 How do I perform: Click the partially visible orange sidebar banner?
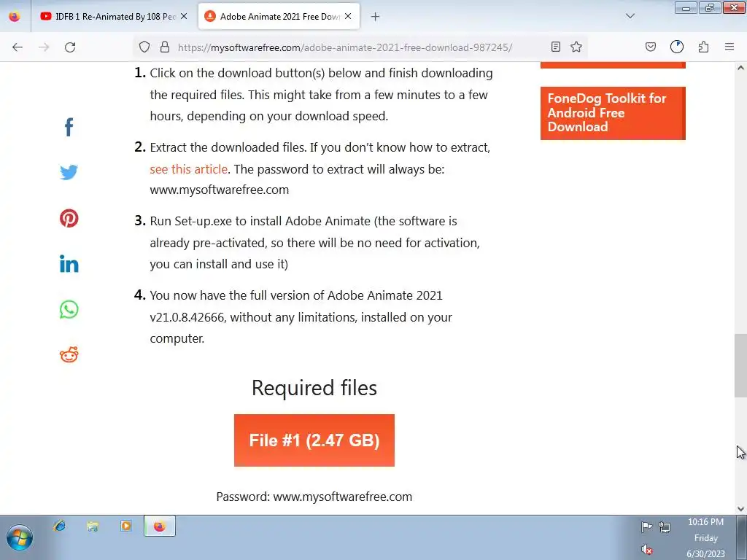(613, 65)
